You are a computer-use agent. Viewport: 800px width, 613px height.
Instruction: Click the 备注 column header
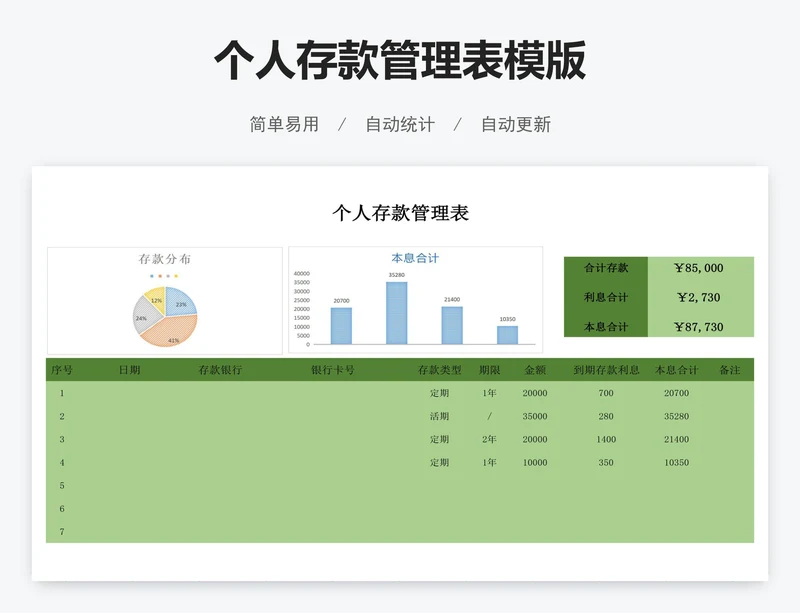[730, 370]
